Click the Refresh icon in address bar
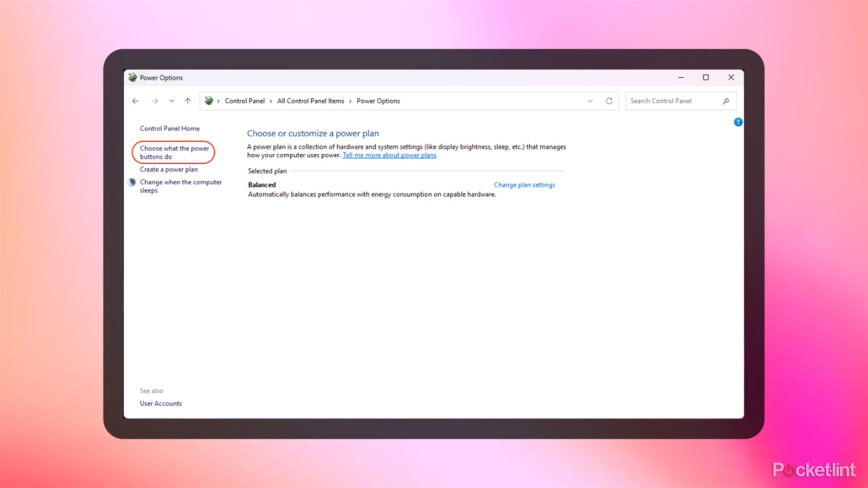This screenshot has width=868, height=488. pyautogui.click(x=609, y=101)
